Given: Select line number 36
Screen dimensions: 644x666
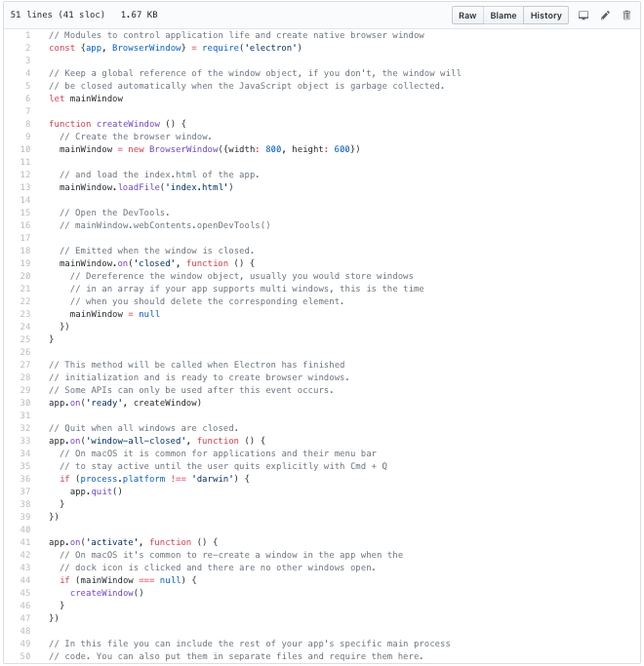Looking at the screenshot, I should coord(25,479).
